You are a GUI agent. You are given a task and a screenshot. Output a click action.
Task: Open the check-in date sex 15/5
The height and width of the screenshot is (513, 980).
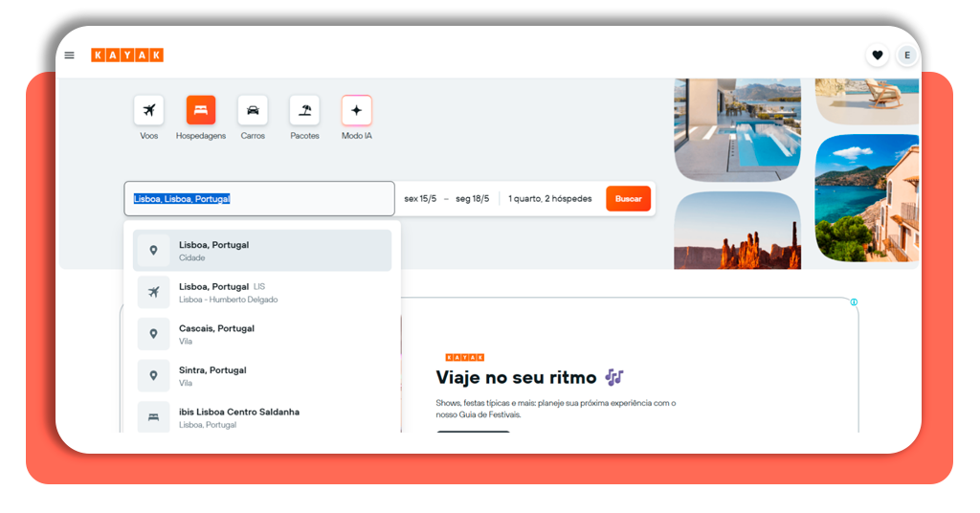pos(420,199)
